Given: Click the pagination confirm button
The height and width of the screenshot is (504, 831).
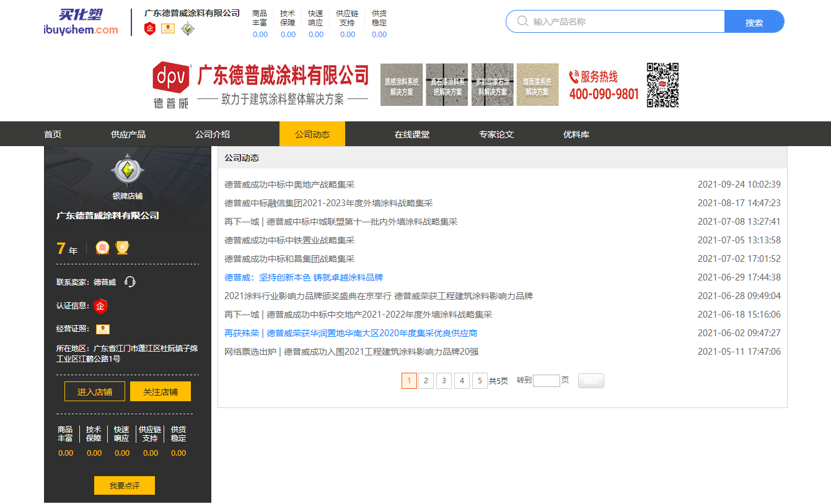Looking at the screenshot, I should 591,381.
